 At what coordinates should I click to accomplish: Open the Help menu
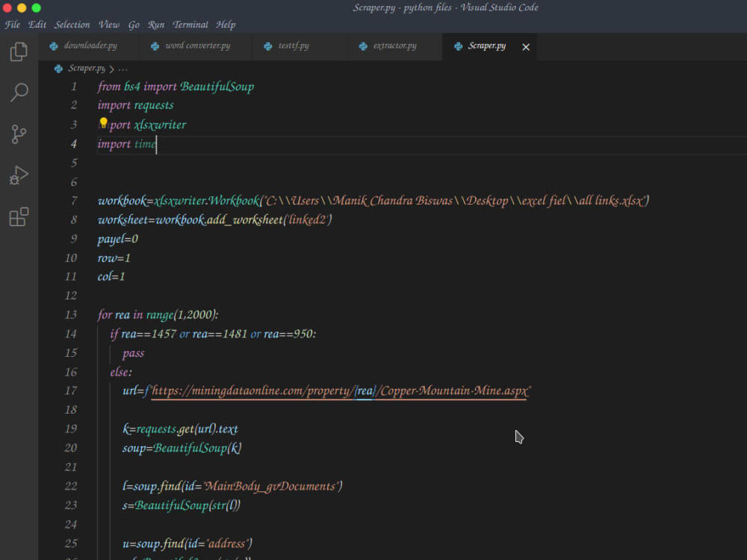pos(226,25)
